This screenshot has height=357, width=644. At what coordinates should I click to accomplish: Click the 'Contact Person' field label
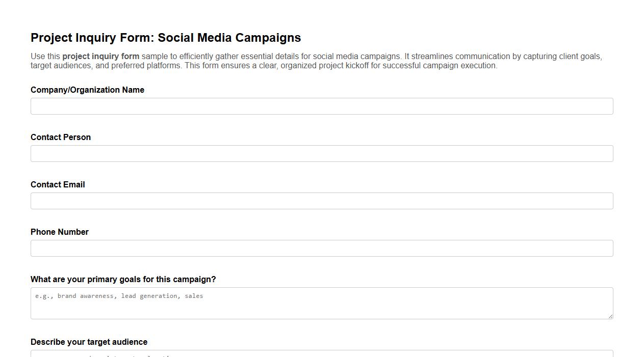point(60,137)
